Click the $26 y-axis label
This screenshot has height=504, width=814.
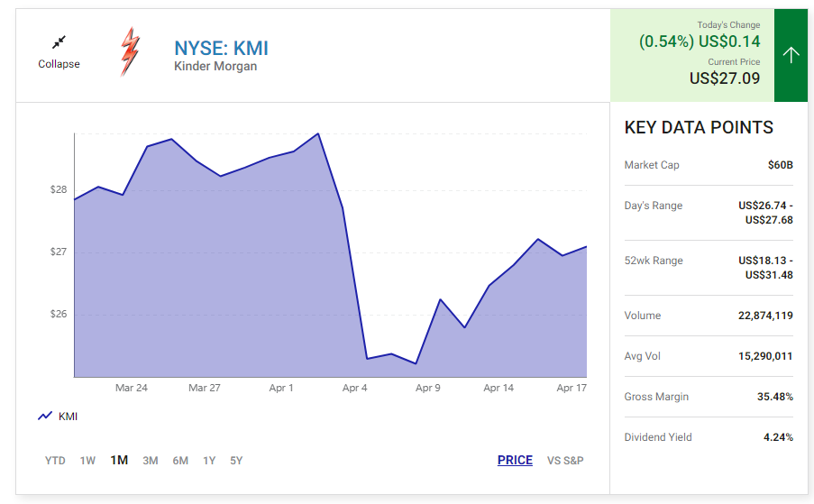click(59, 314)
